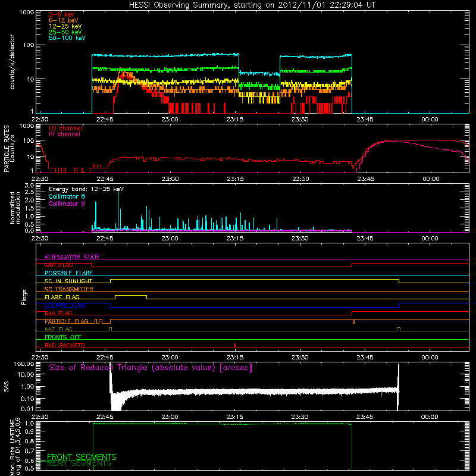476x476 pixels.
Task: Click the PARTICLE_FLAG dip near 23:42
Action: tap(353, 321)
